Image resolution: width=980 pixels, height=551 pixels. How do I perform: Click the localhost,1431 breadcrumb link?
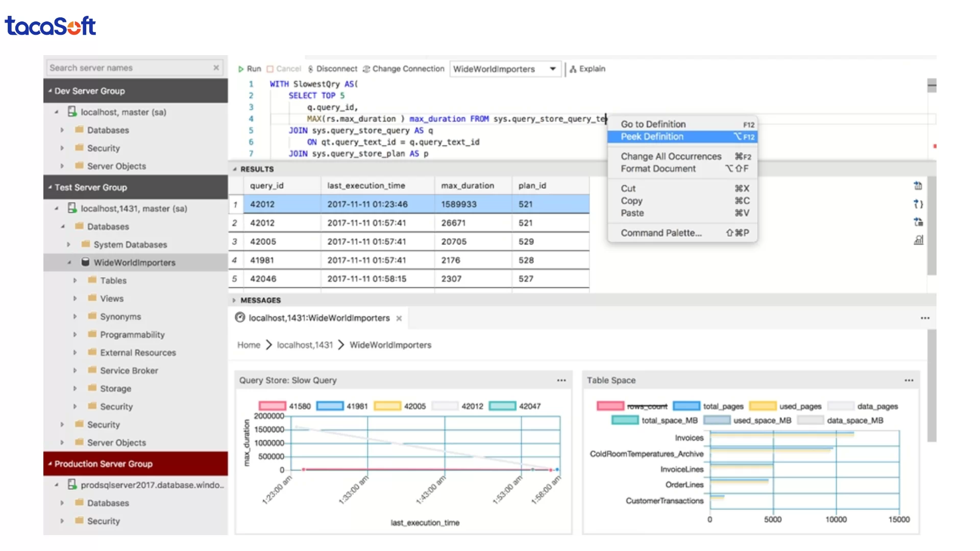point(305,345)
